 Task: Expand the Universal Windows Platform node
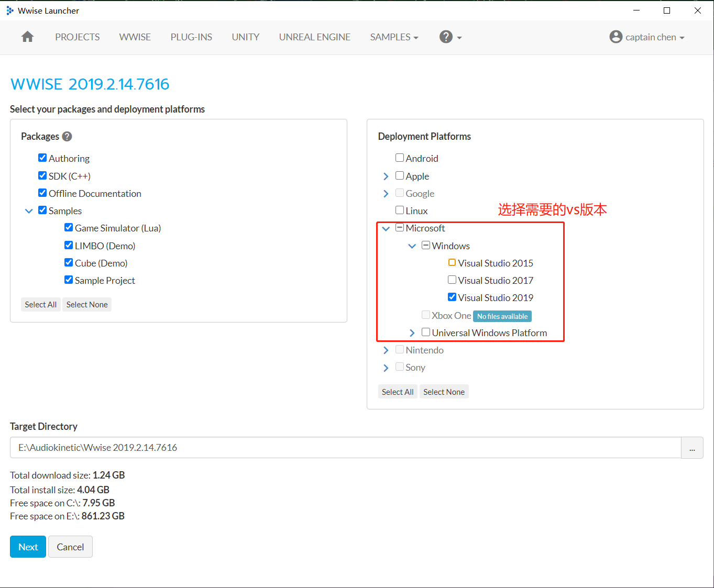point(412,333)
